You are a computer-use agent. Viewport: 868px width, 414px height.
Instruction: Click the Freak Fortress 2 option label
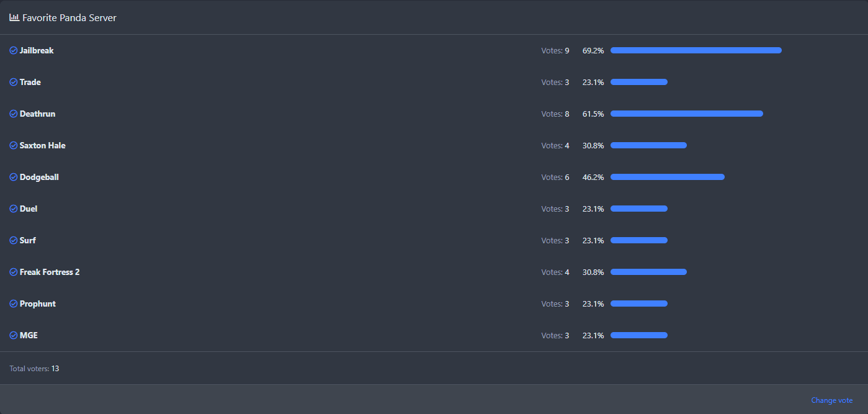[50, 272]
